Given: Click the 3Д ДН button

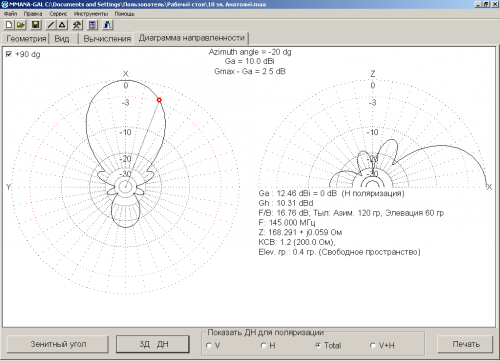Looking at the screenshot, I should (x=153, y=344).
